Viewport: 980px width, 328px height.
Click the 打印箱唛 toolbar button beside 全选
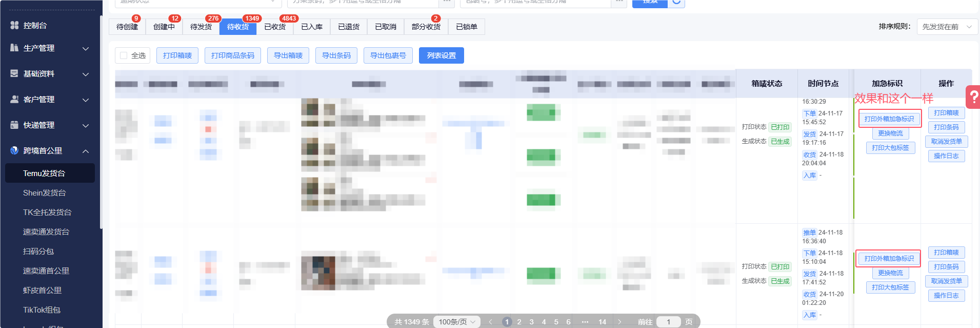(177, 55)
